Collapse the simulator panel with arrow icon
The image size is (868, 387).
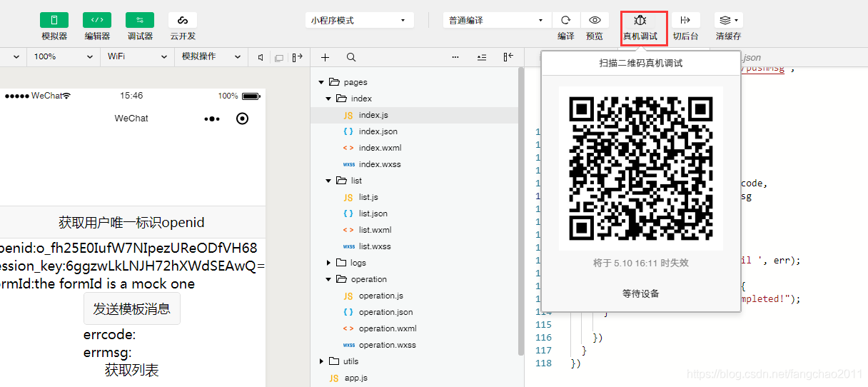pyautogui.click(x=297, y=57)
